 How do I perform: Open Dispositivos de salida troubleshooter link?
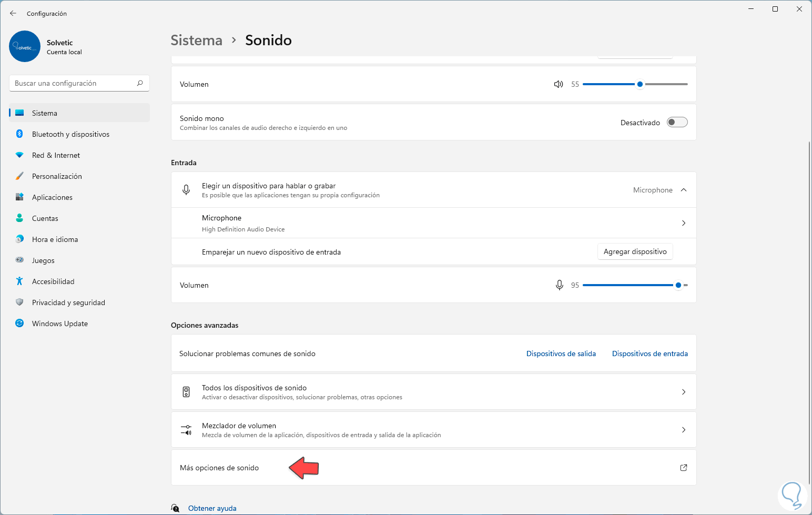pos(561,354)
